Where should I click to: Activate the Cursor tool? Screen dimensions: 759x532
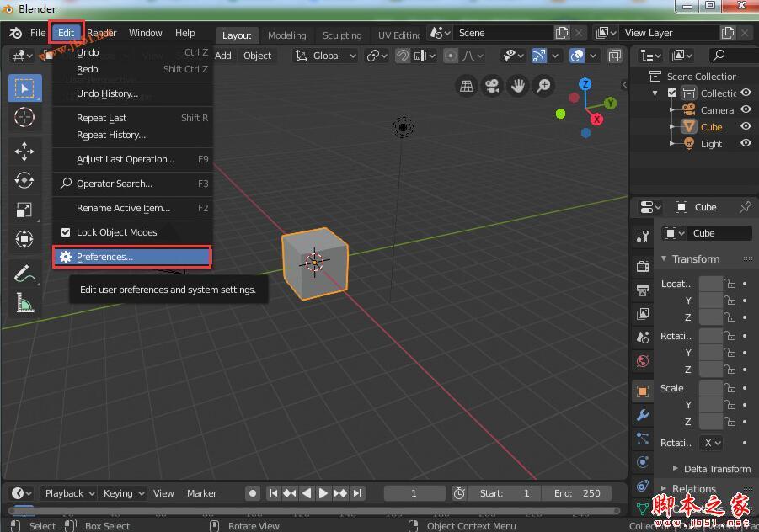pyautogui.click(x=24, y=117)
